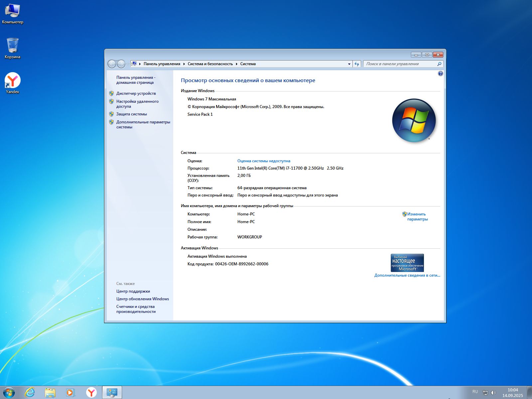Screen dimensions: 532x399
Task: Click the RU language indicator
Action: (475, 392)
